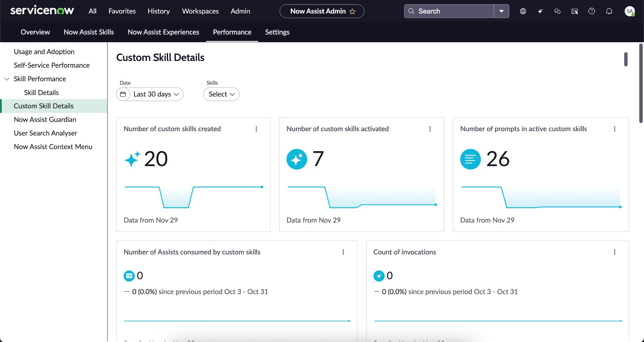Viewport: 644px width, 342px height.
Task: Open options for Assists consumed card
Action: tap(343, 252)
